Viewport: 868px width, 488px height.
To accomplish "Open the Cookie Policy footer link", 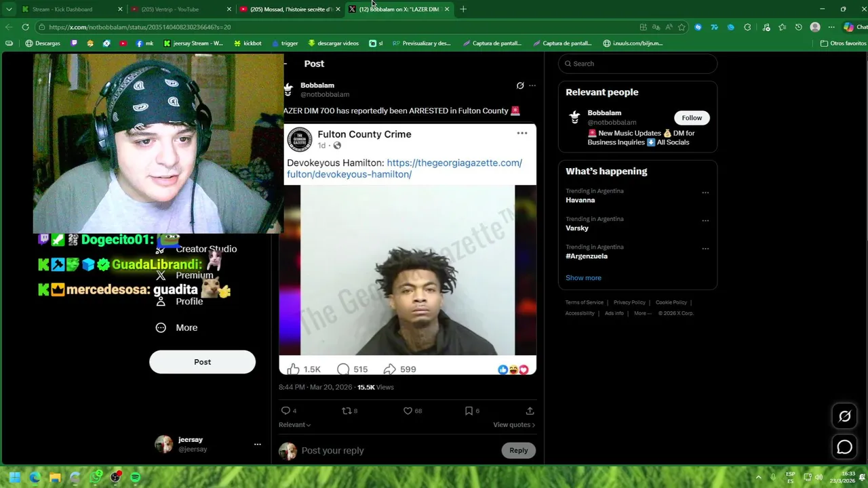I will pyautogui.click(x=671, y=302).
